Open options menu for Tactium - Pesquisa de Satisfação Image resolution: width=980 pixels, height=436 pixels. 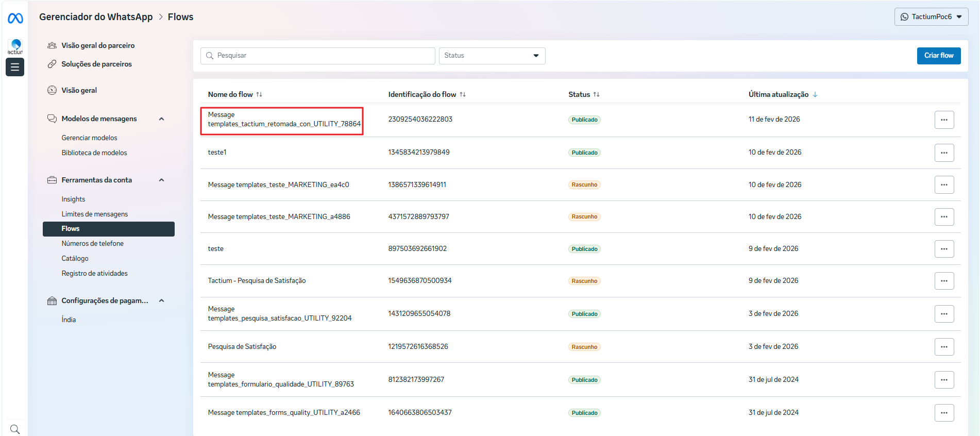[943, 281]
